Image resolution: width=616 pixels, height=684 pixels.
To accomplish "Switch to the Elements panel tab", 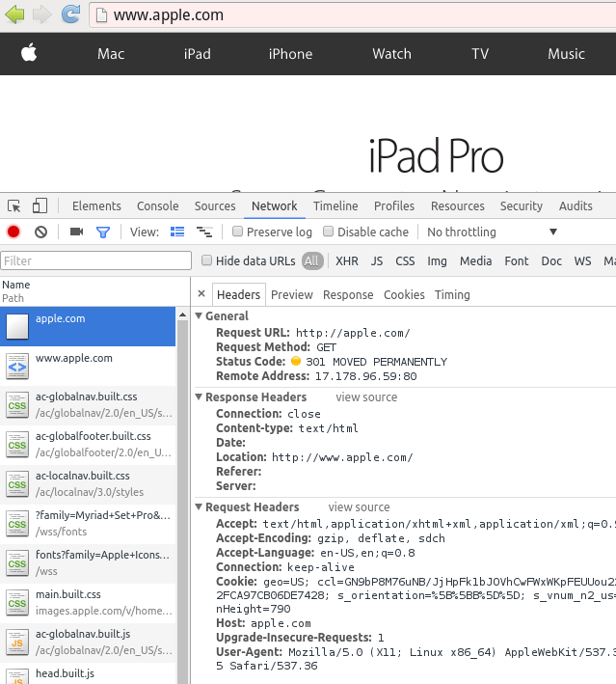I will coord(96,205).
